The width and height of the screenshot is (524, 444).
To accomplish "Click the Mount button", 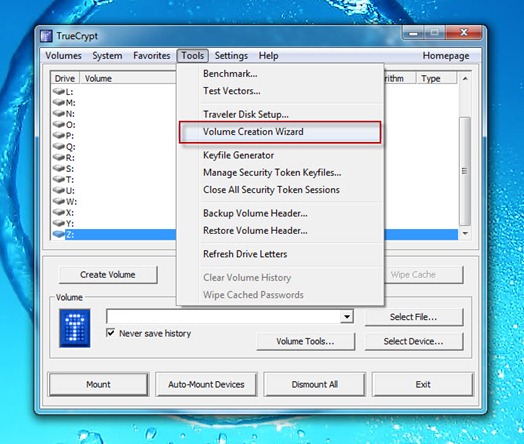I will coord(98,384).
